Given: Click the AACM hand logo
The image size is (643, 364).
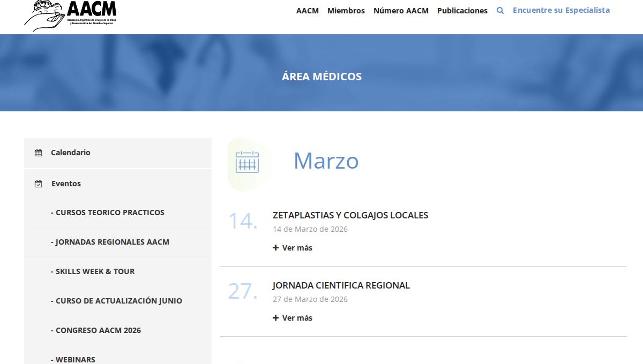Looking at the screenshot, I should coord(70,14).
